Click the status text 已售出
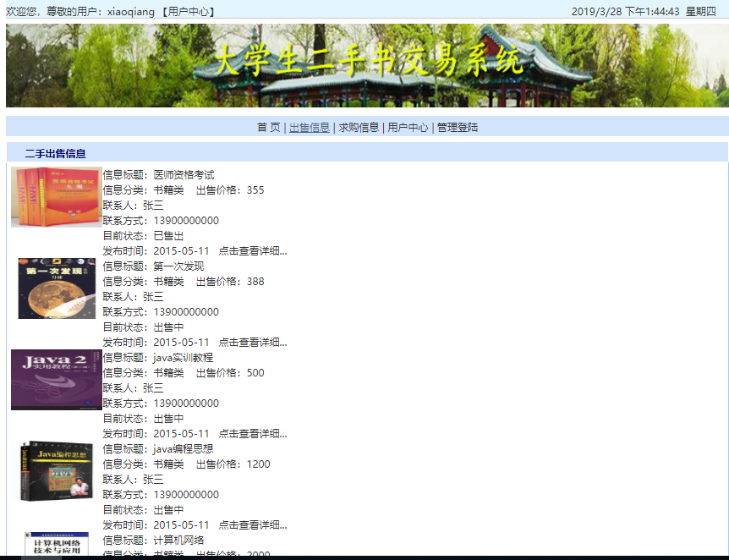This screenshot has height=560, width=729. (168, 236)
